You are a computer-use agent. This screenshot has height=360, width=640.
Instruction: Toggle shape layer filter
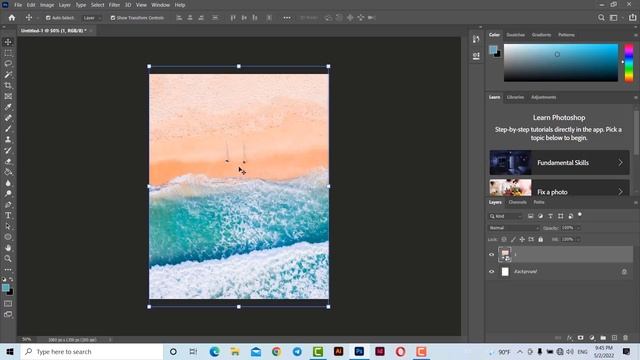pos(560,216)
